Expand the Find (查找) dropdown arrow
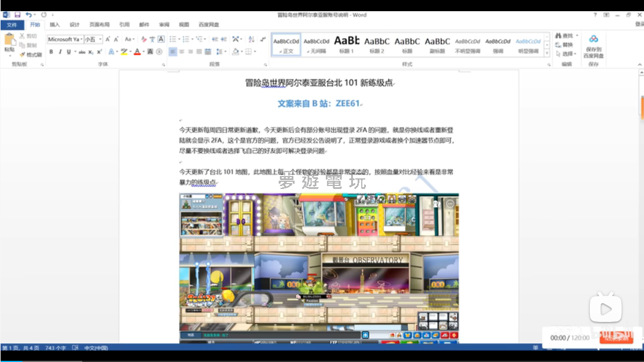 pos(577,36)
